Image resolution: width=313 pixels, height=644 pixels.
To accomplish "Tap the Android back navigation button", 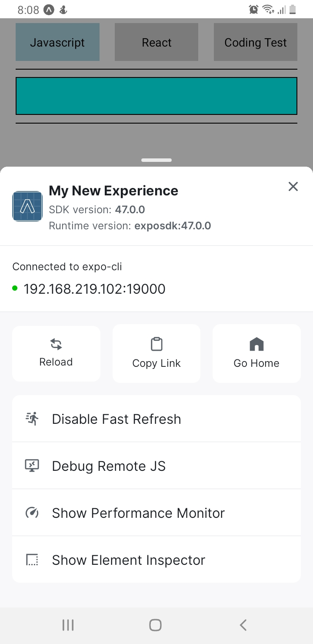I will 243,625.
